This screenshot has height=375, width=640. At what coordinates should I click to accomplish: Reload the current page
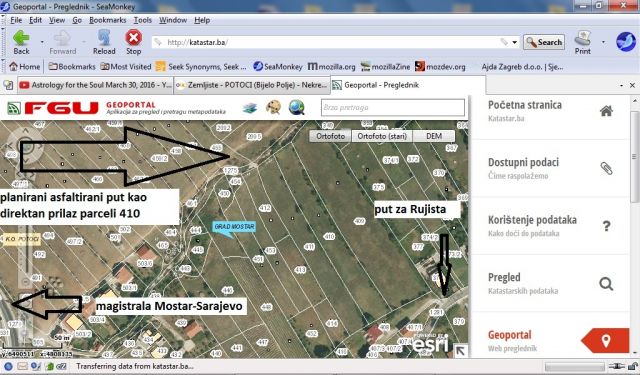pyautogui.click(x=104, y=42)
